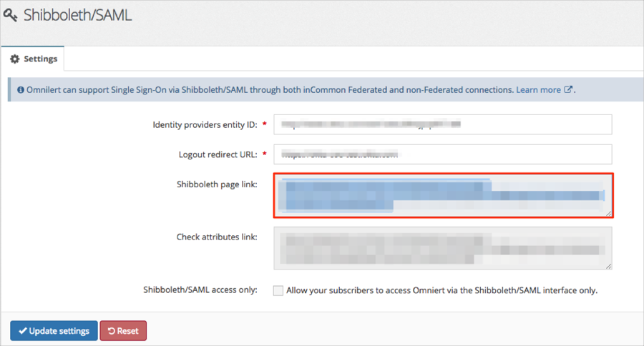Click the Shibboleth/SAML page heading text
This screenshot has height=346, width=644.
77,15
